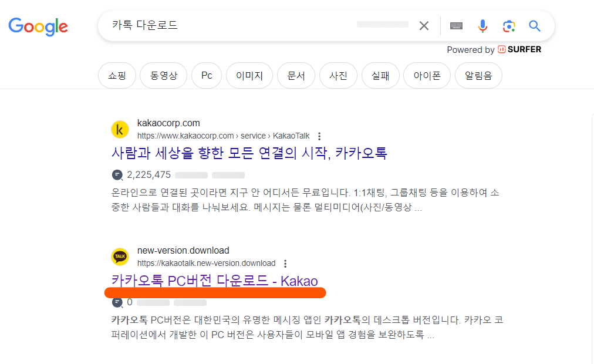This screenshot has height=364, width=594.
Task: Select the 동영상 filter chip
Action: [163, 75]
